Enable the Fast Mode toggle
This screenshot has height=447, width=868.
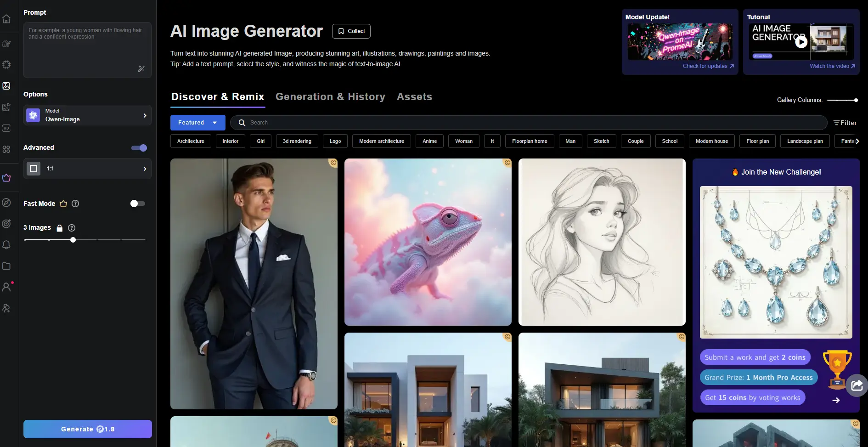click(137, 204)
